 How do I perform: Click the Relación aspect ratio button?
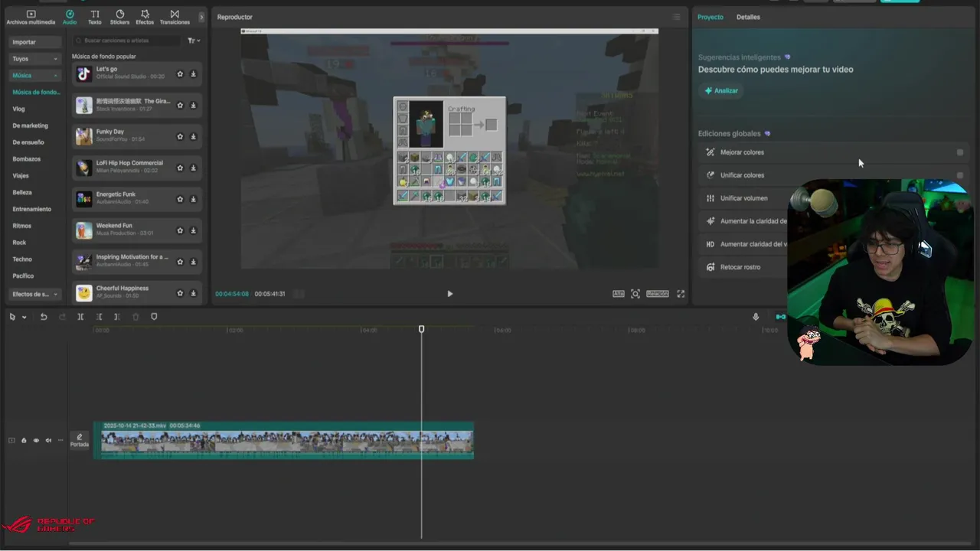pyautogui.click(x=658, y=294)
